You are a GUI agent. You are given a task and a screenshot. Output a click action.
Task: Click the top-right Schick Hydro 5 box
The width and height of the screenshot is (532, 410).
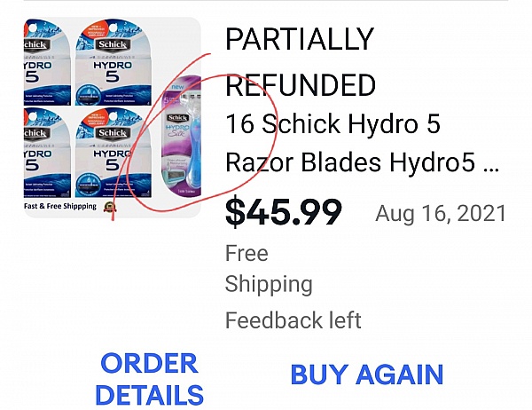(x=113, y=62)
